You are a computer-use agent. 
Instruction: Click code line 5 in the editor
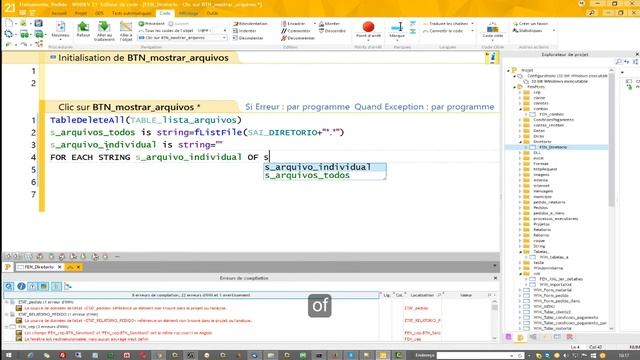(x=273, y=170)
